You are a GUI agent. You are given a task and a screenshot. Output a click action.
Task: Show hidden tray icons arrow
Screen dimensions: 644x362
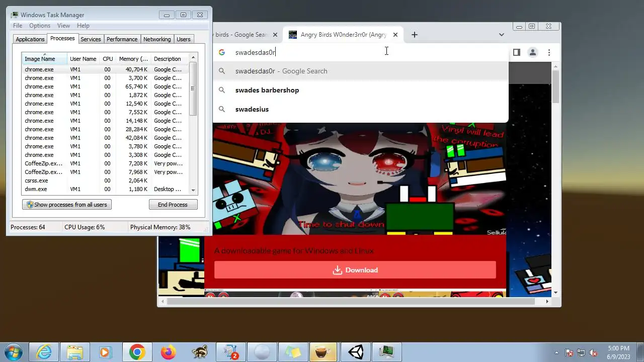click(x=556, y=352)
